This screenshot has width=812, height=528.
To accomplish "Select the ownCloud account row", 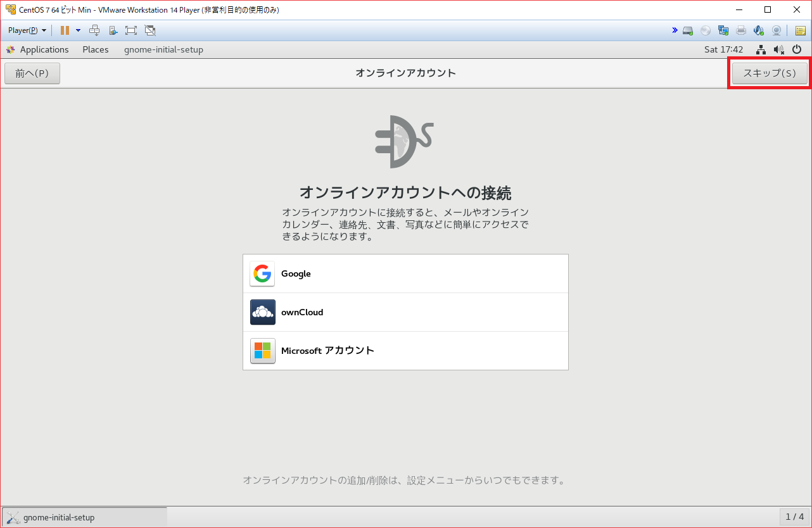I will pyautogui.click(x=405, y=312).
